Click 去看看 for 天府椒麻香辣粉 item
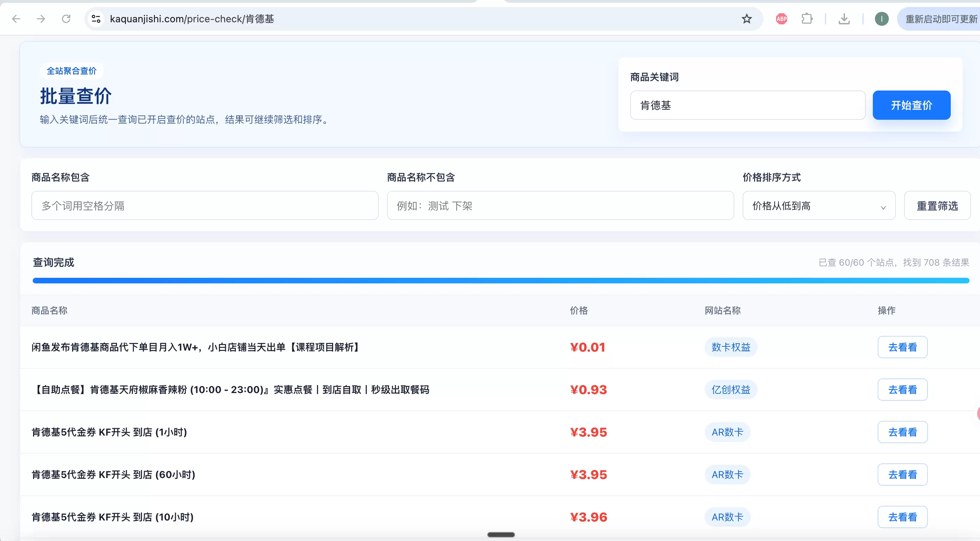 click(902, 390)
